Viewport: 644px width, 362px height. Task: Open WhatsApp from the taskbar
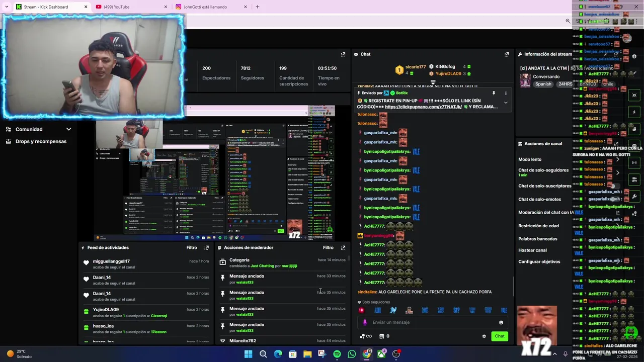point(352,354)
